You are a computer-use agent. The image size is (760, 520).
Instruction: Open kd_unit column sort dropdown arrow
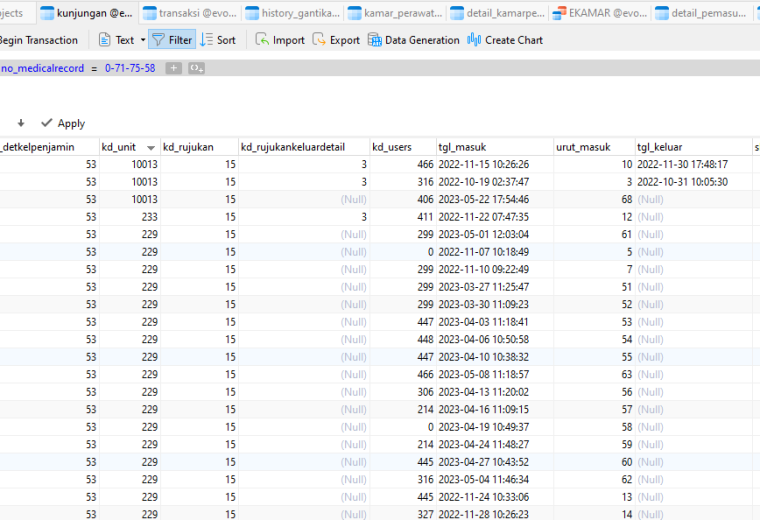(151, 148)
